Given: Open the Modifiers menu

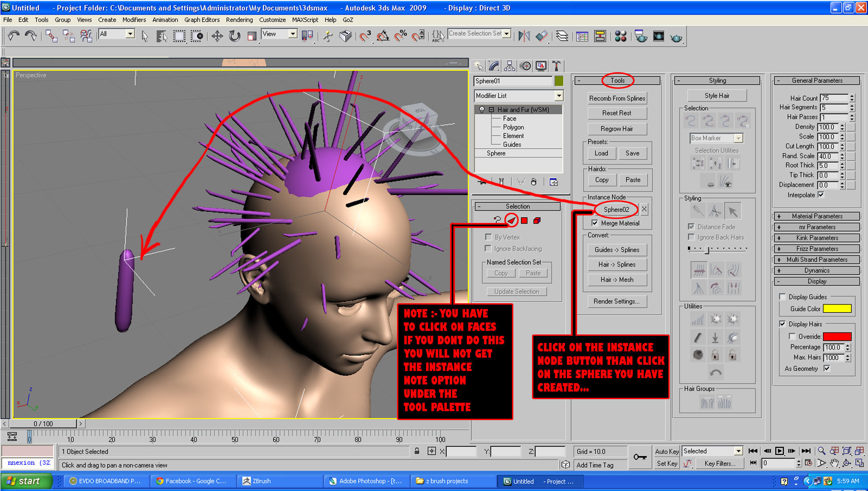Looking at the screenshot, I should tap(134, 20).
